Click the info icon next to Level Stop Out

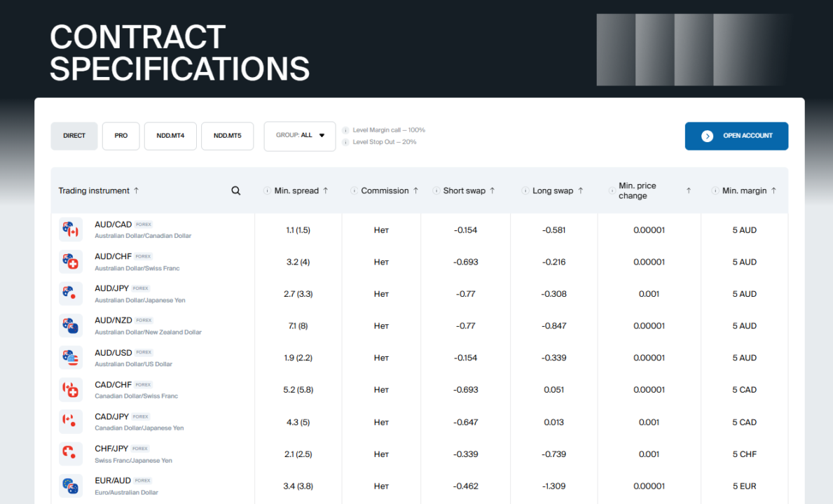coord(345,142)
